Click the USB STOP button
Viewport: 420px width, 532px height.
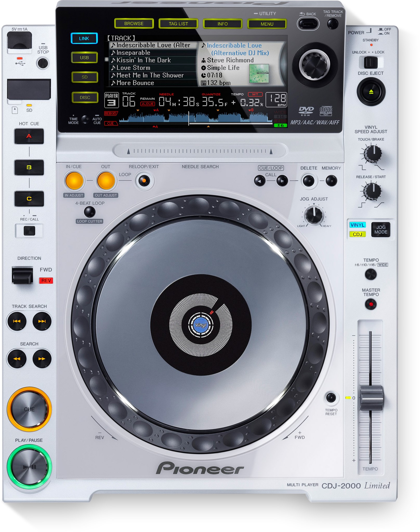pyautogui.click(x=43, y=63)
